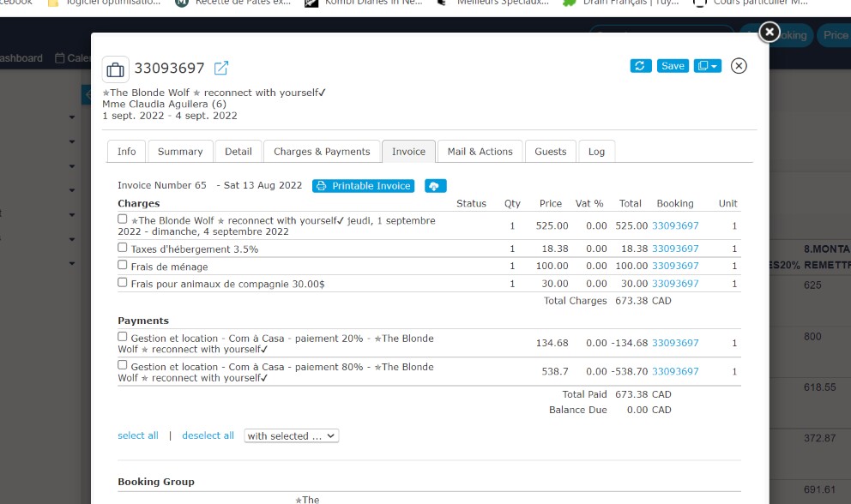The height and width of the screenshot is (504, 851).
Task: Open the Detail tab
Action: coord(238,152)
